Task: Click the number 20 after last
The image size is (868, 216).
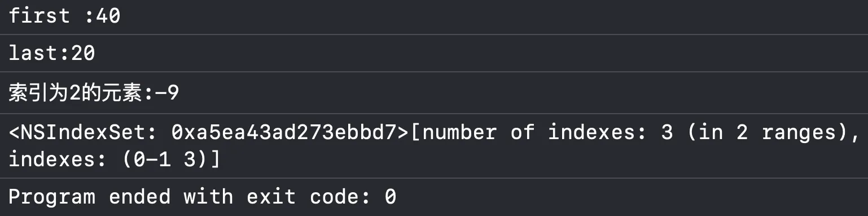Action: pos(82,53)
